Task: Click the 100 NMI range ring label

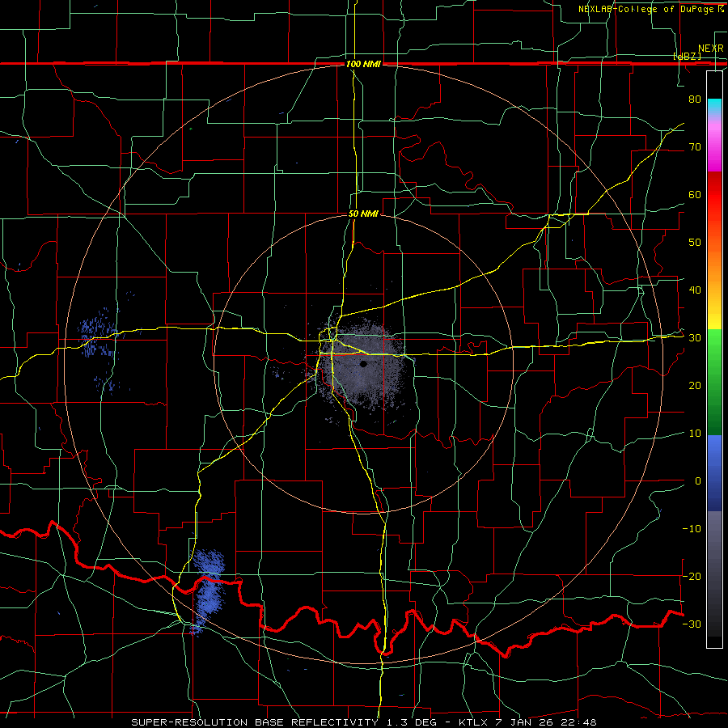Action: pos(362,64)
